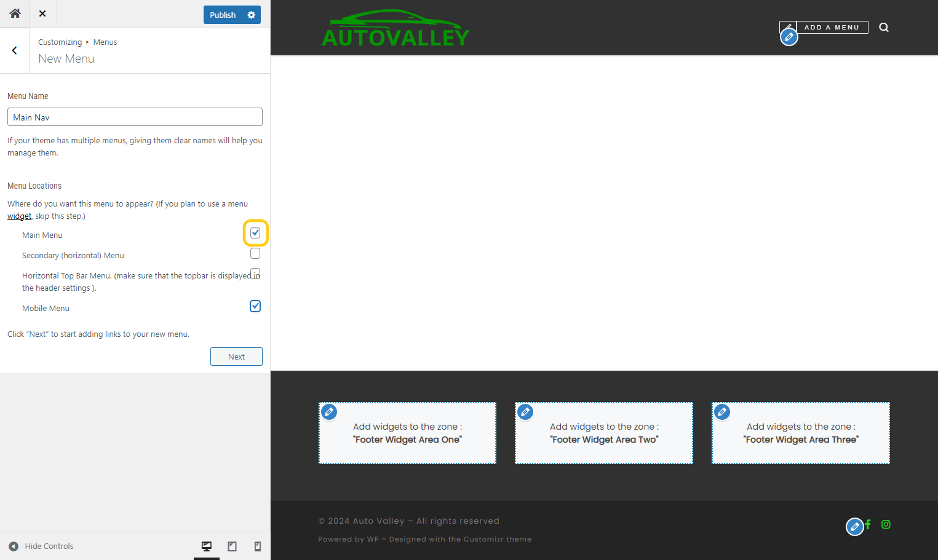Toggle the Main Menu location checkbox
This screenshot has height=560, width=938.
[x=255, y=233]
